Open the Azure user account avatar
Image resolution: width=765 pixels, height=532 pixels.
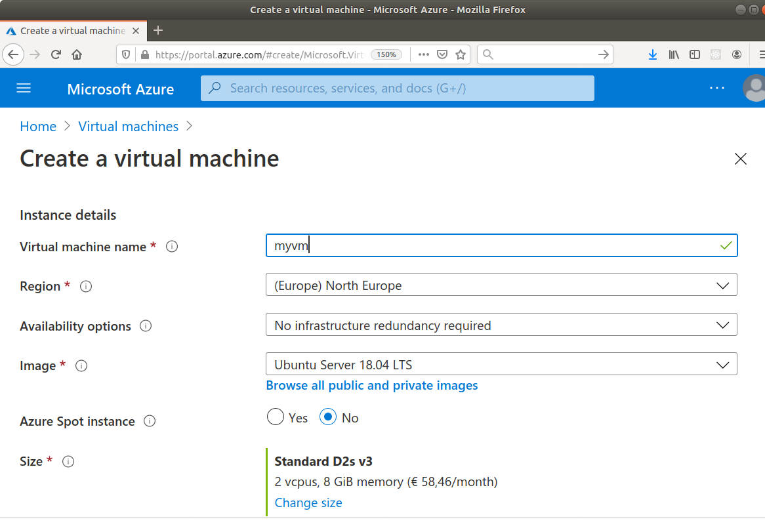pyautogui.click(x=755, y=89)
